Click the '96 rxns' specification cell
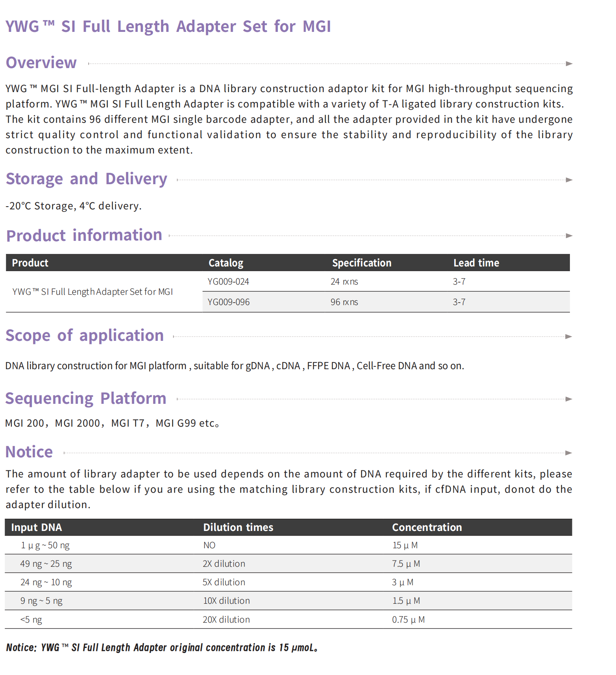Screen dimensions: 616x675 344,302
